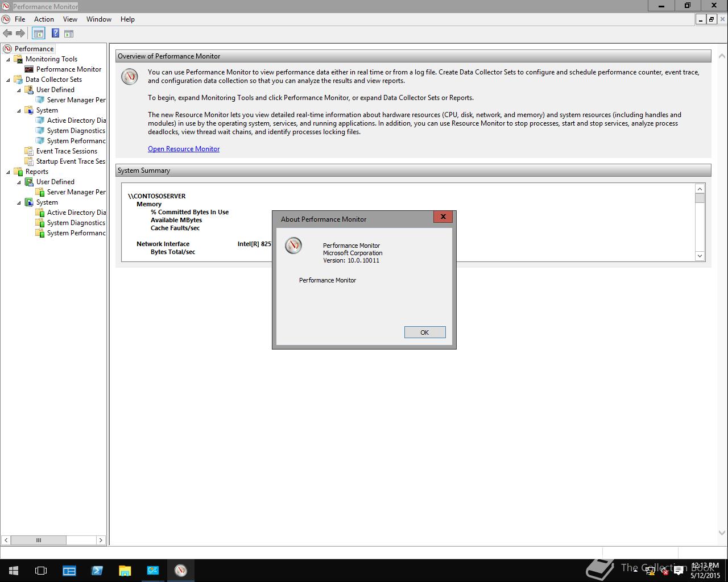Image resolution: width=728 pixels, height=582 pixels.
Task: Collapse User Defined under Data Collector Sets
Action: (19, 90)
